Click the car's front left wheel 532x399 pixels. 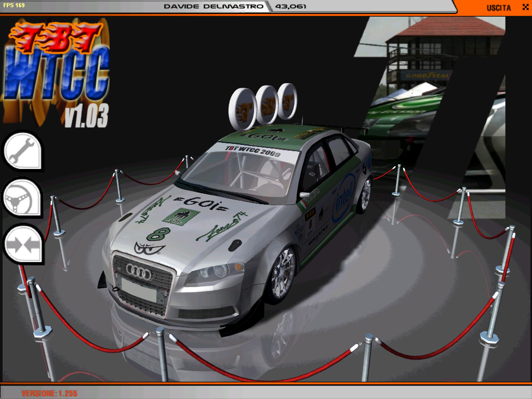click(x=281, y=274)
